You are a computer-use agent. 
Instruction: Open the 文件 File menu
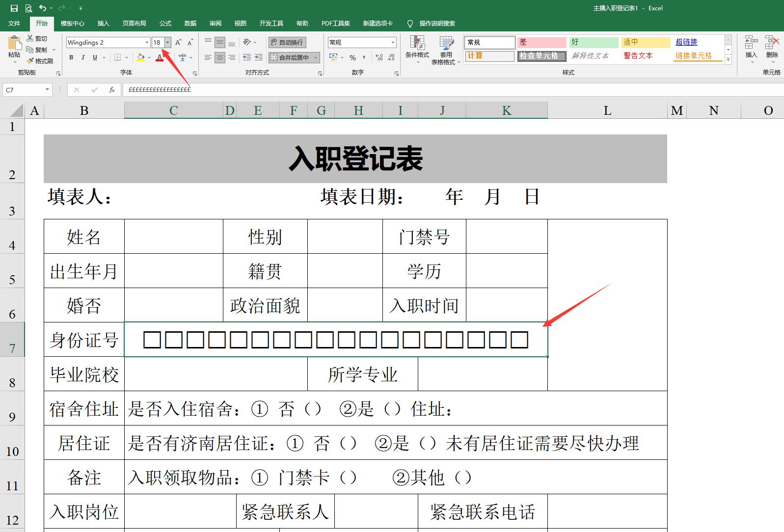(x=14, y=23)
